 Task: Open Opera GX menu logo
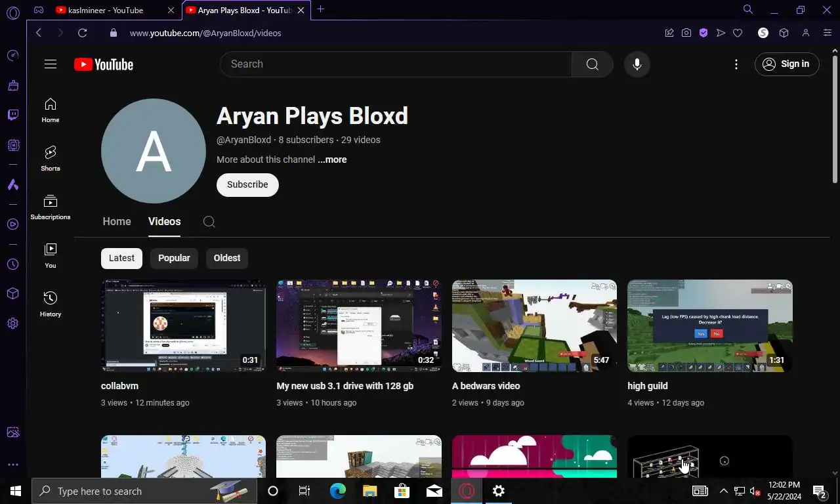(x=12, y=12)
